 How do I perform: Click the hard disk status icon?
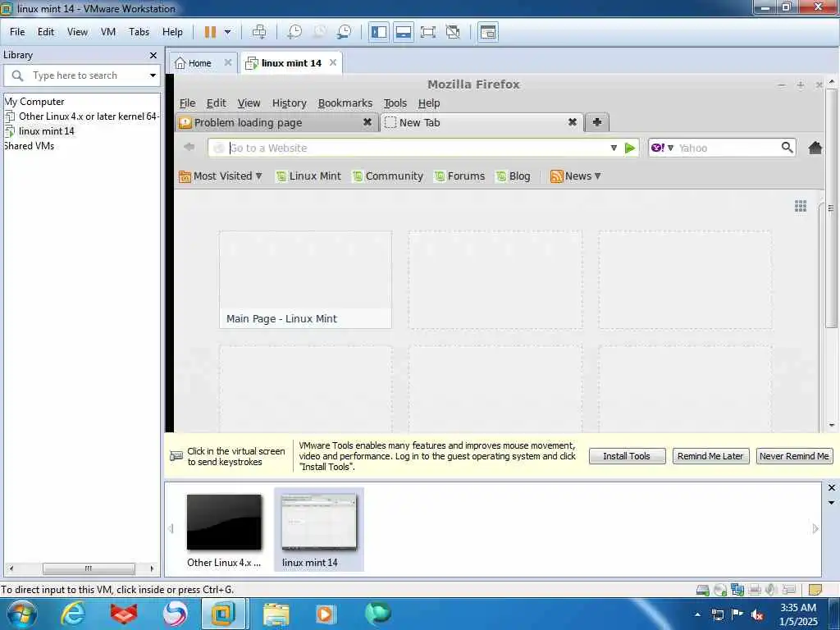coord(702,590)
